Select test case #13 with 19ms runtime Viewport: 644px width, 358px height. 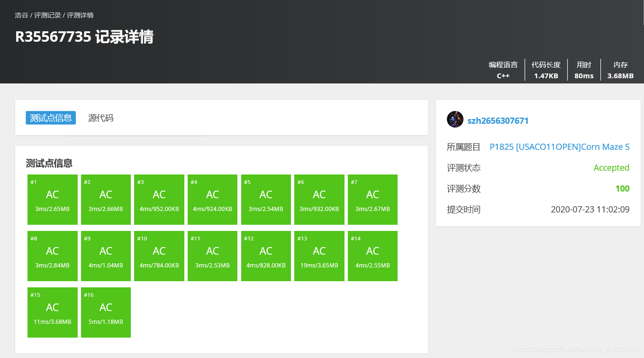pyautogui.click(x=319, y=256)
